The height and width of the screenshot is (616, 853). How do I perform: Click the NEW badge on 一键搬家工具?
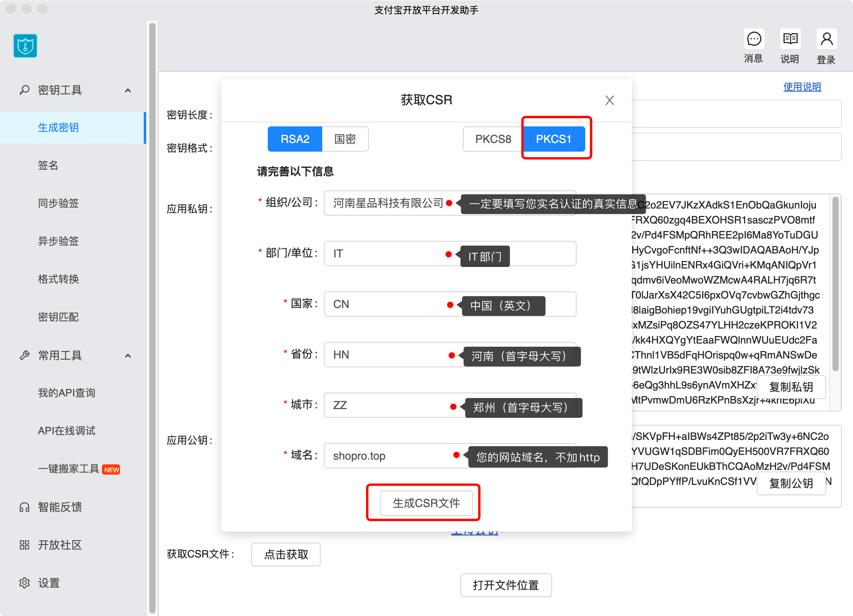point(111,470)
